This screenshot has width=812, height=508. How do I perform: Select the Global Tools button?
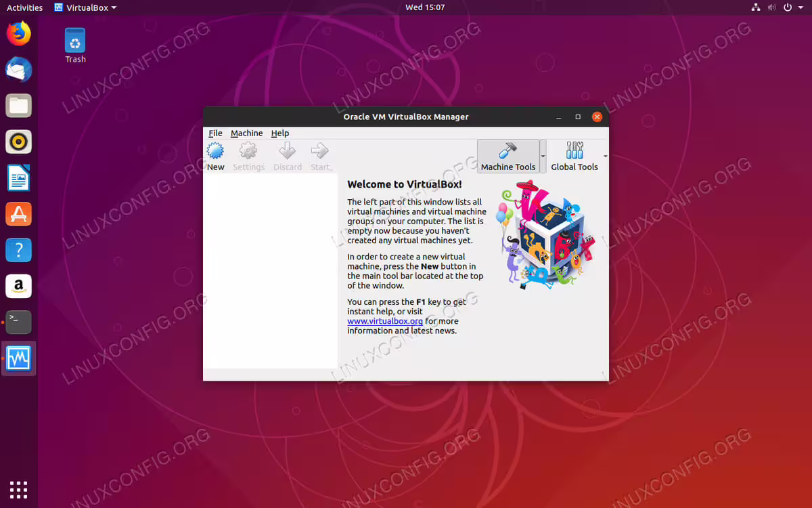pyautogui.click(x=574, y=156)
